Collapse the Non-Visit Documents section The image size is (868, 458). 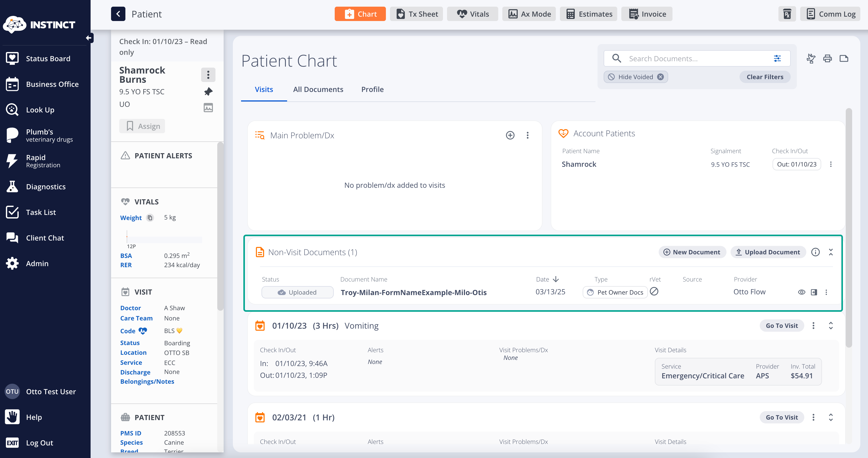click(x=831, y=252)
